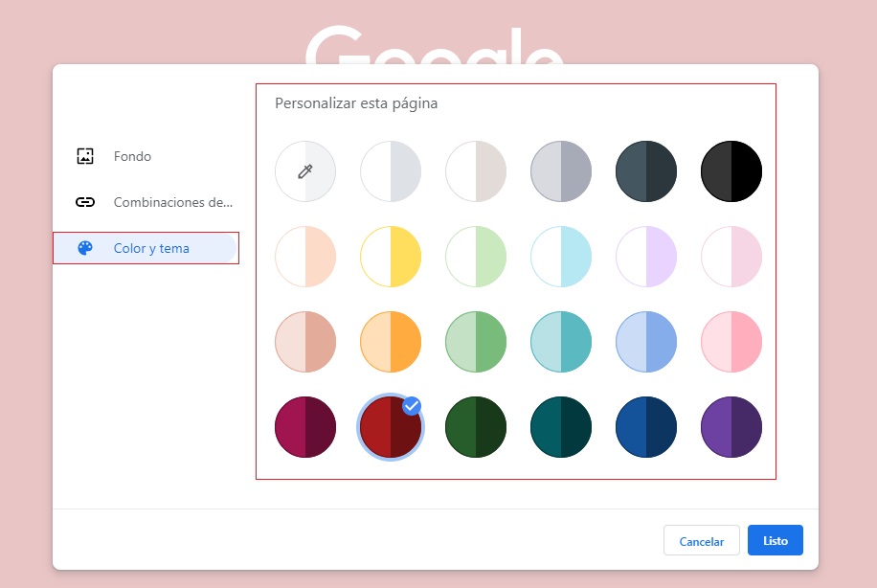Click the Fondo image icon

click(85, 156)
